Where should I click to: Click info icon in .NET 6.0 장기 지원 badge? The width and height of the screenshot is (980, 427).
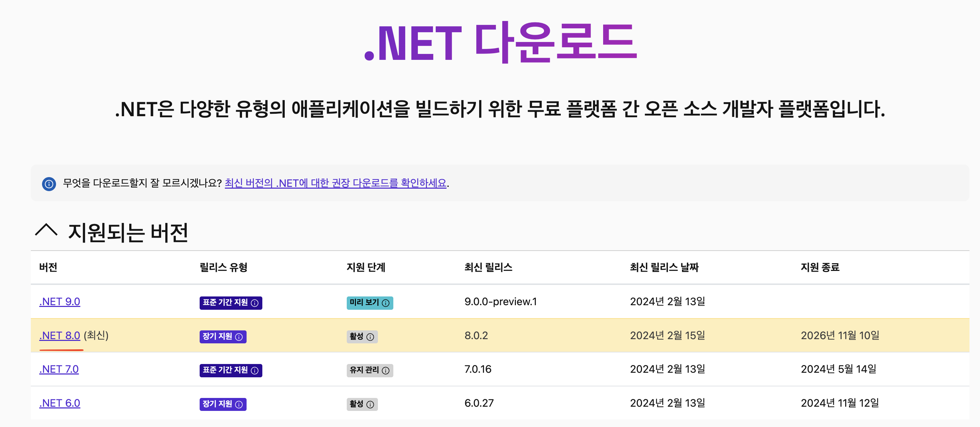click(239, 404)
